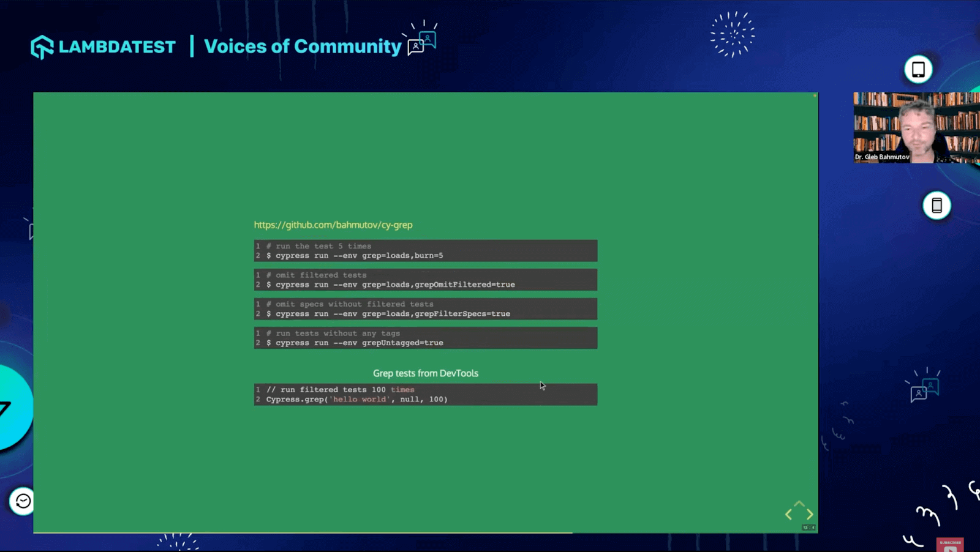
Task: Select the burn=5 cypress command line
Action: (x=355, y=256)
